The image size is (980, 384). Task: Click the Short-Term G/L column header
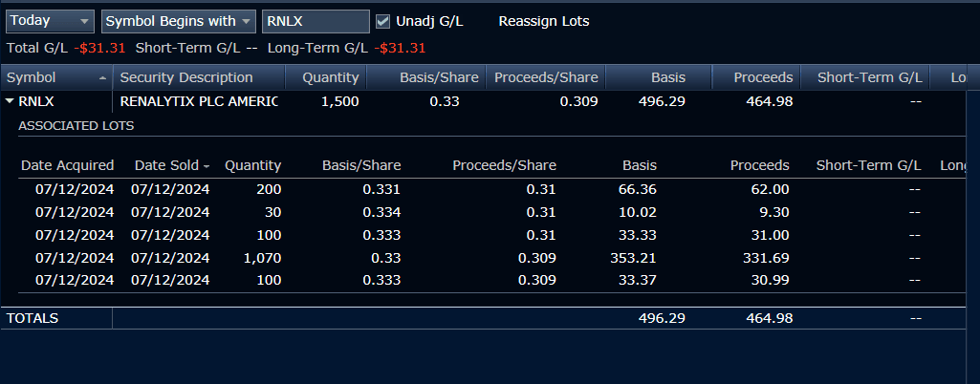coord(869,77)
